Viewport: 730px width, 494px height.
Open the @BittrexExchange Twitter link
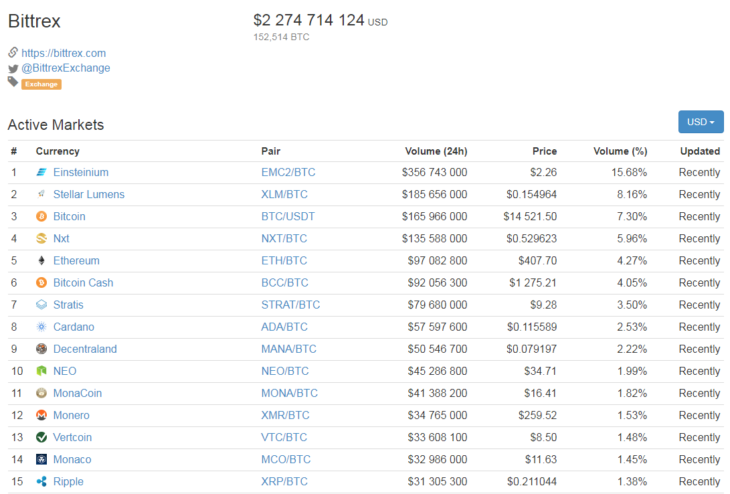click(66, 68)
